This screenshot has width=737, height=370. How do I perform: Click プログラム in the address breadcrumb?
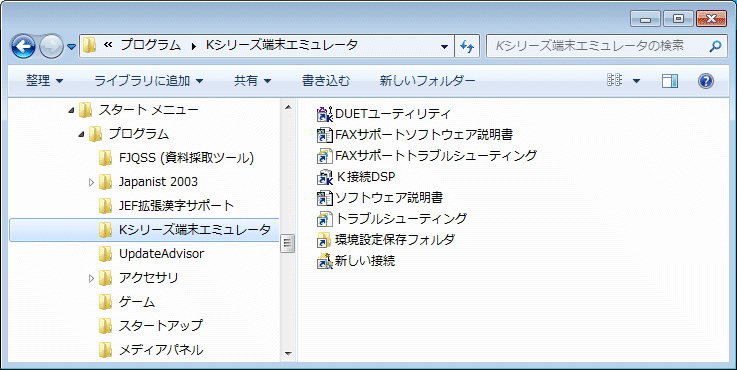tap(150, 45)
